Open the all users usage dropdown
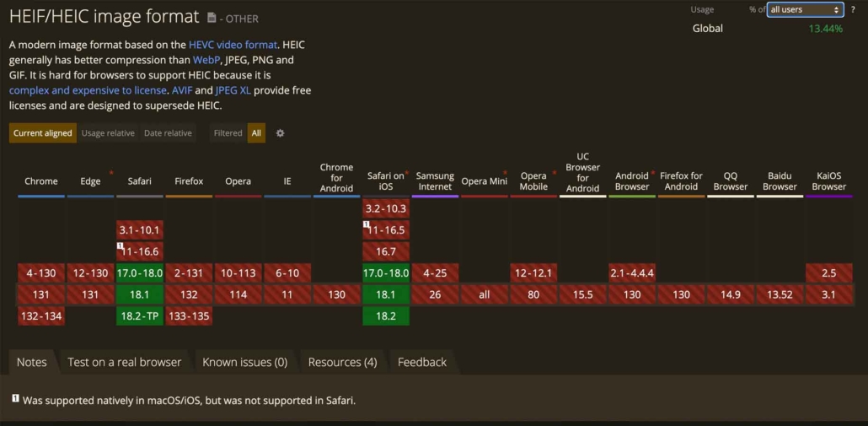 805,10
